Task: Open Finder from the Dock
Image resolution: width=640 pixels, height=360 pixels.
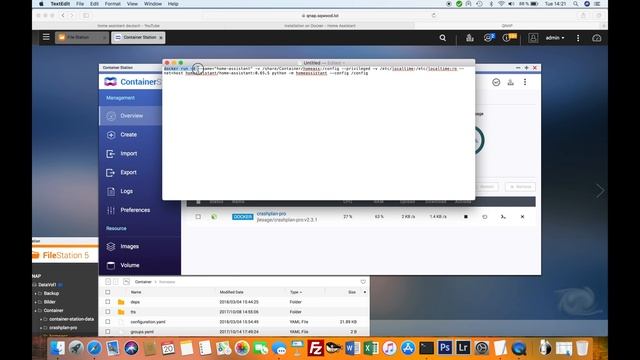Action: point(58,348)
